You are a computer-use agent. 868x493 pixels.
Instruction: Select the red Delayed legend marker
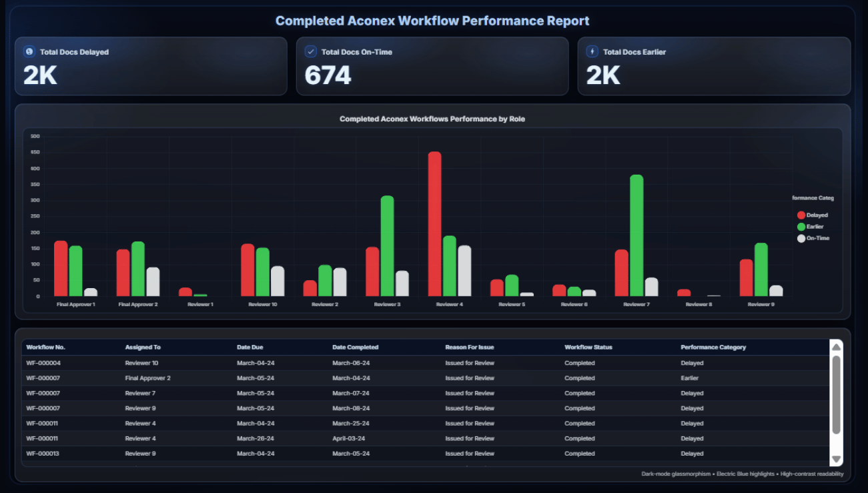coord(801,215)
